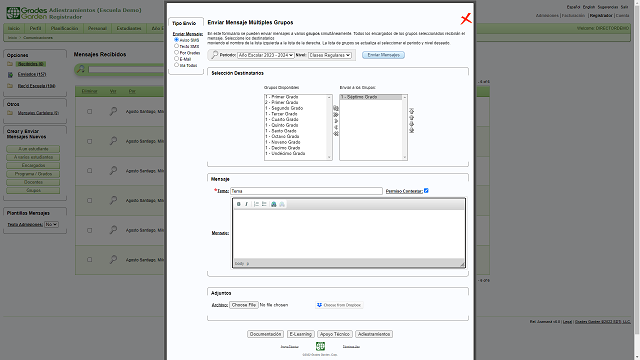Move selected group to top of list

coord(411,111)
